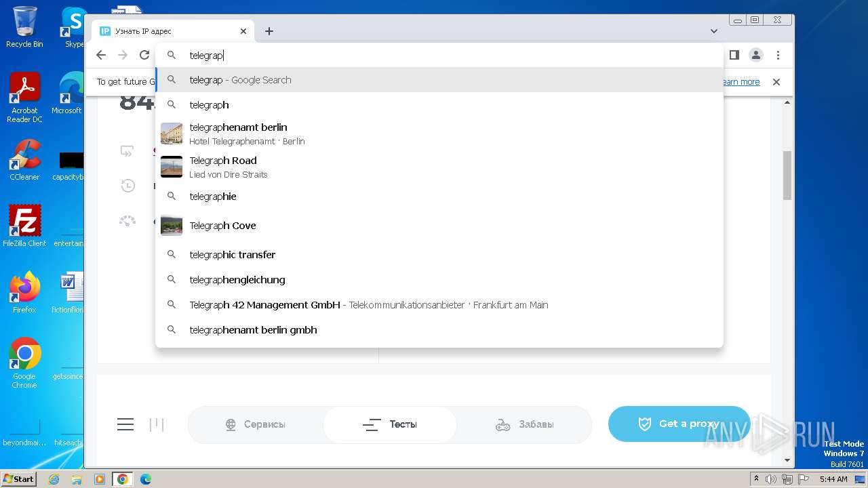Open the Забавы section
The image size is (868, 488).
coord(524,424)
